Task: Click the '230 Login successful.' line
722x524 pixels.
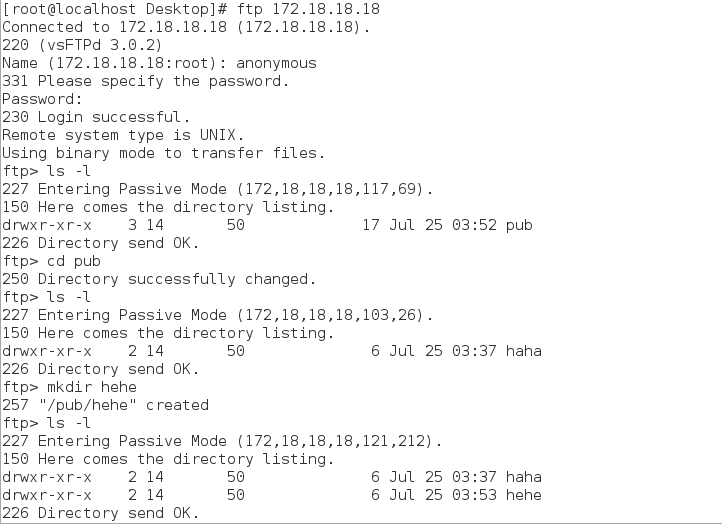Action: [96, 117]
